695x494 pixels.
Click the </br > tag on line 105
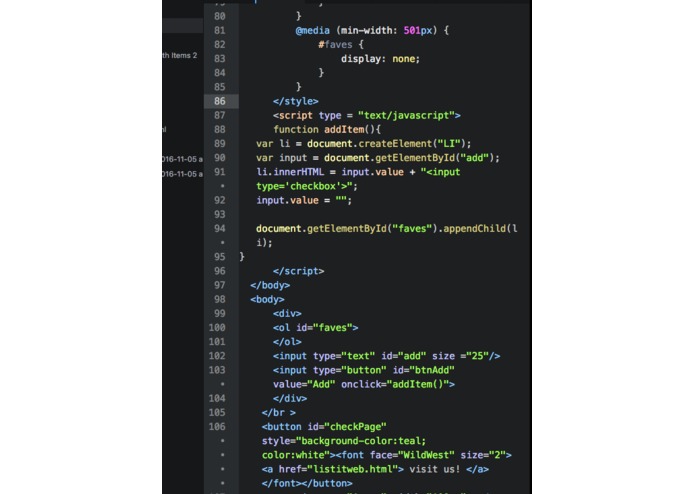(x=279, y=412)
